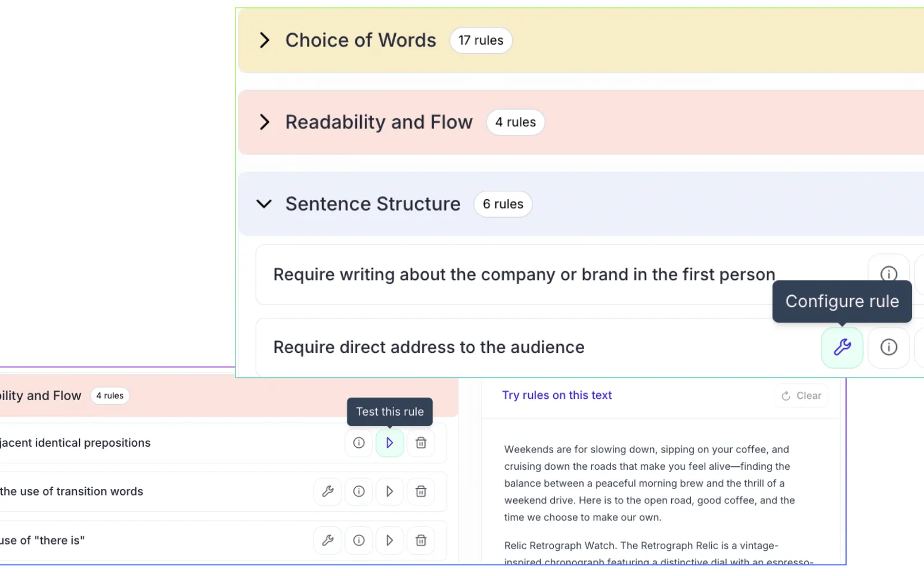View info icon on 'Require direct address to the audience'

888,347
